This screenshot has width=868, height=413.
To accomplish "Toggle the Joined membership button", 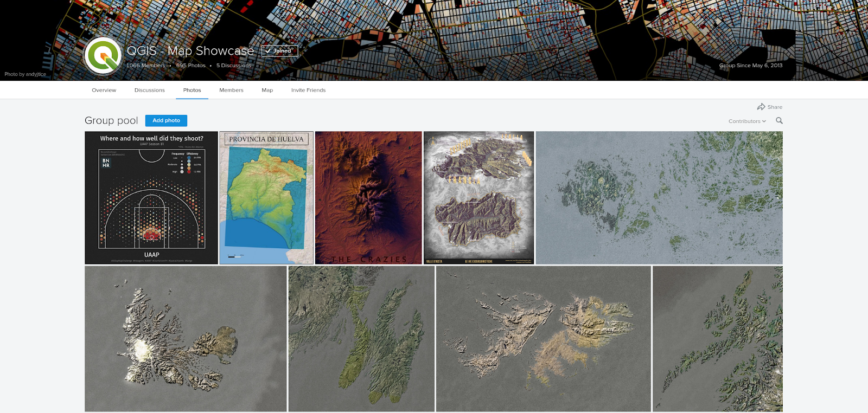I will tap(280, 51).
